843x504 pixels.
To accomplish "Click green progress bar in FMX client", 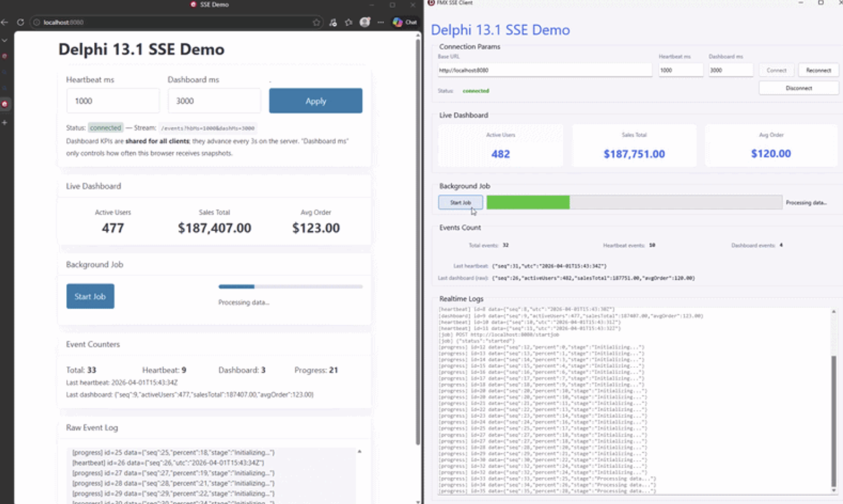I will 635,202.
